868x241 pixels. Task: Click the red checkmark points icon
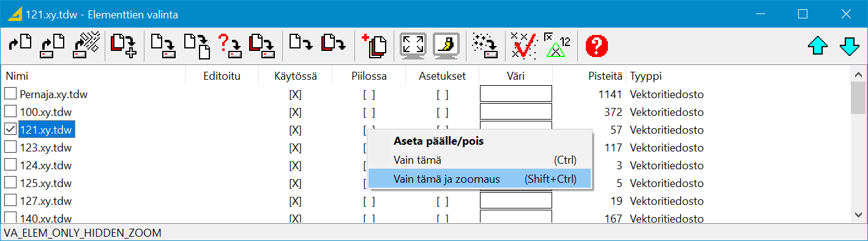pyautogui.click(x=525, y=45)
